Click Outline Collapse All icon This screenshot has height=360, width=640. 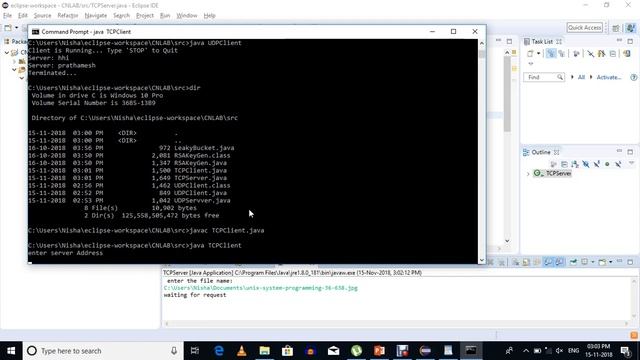[564, 164]
